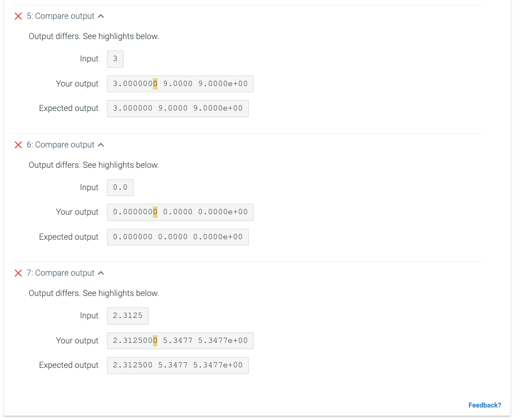Click your output 2.3125000 5.3477 5.3477e+00
The height and width of the screenshot is (420, 531).
[180, 341]
